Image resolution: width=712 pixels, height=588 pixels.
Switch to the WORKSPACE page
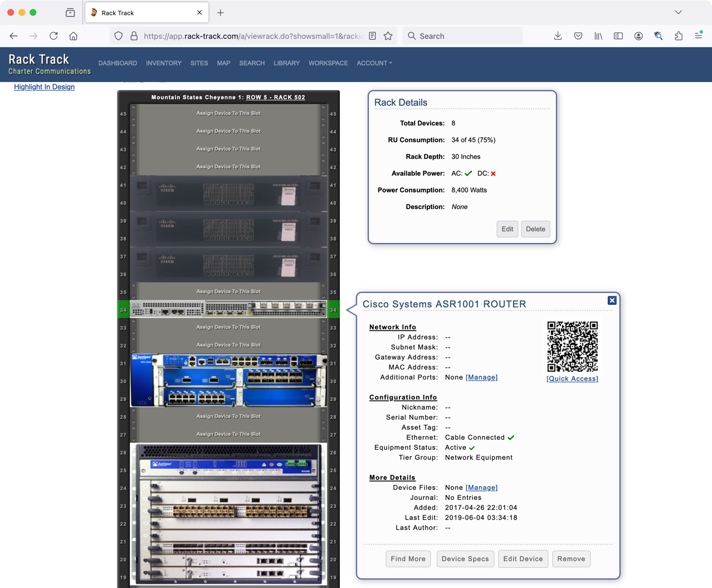pos(328,63)
